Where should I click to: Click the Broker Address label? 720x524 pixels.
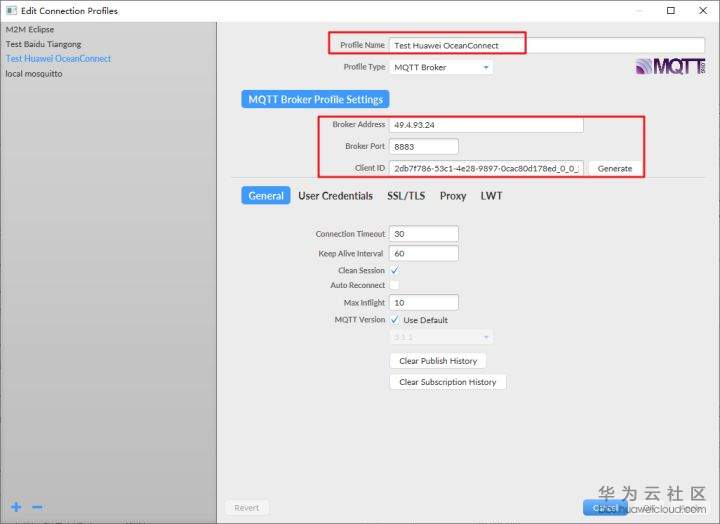click(359, 124)
